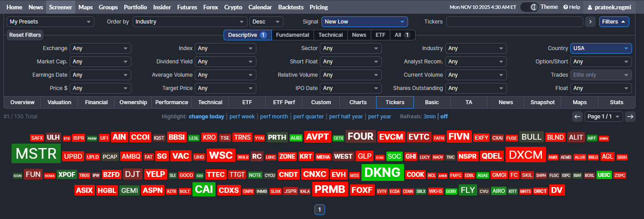This screenshot has height=219, width=644.
Task: Click the arrow button next to Tickers field
Action: click(x=590, y=21)
